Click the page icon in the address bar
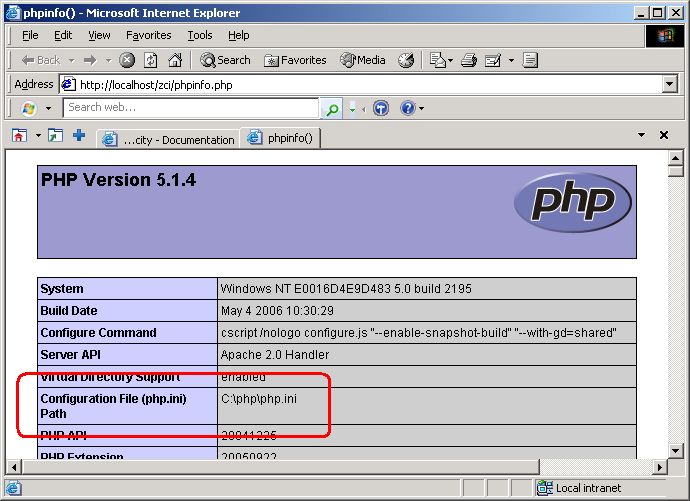This screenshot has height=501, width=690. click(68, 84)
